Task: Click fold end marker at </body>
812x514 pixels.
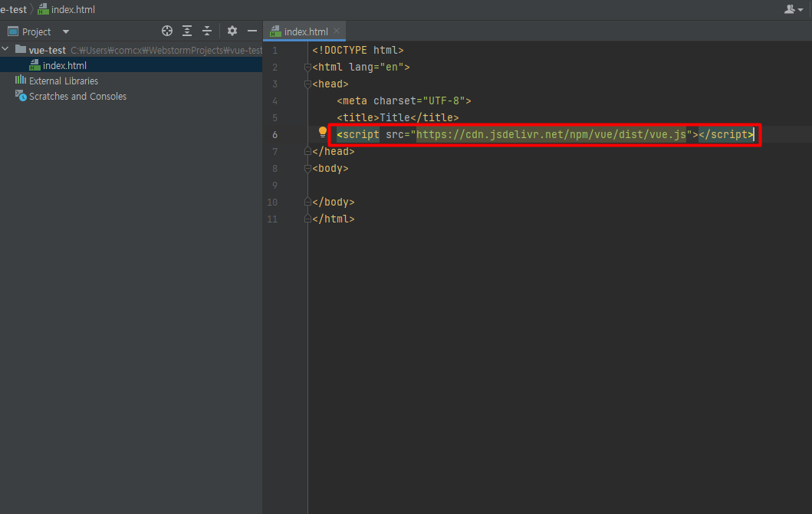Action: pos(307,202)
